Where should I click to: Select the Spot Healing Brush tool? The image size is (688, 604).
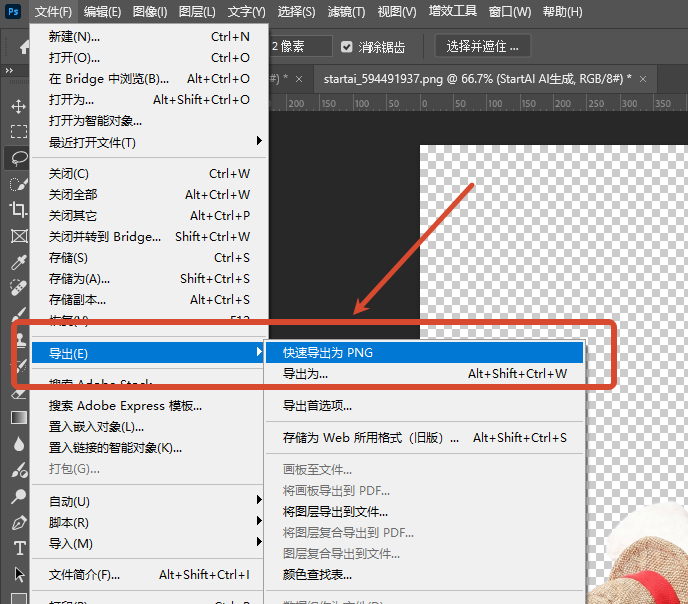coord(18,288)
